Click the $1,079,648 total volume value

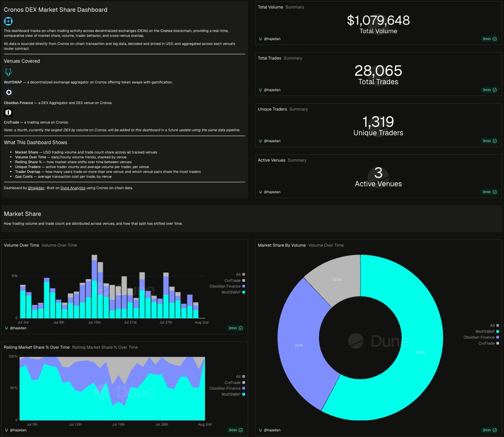(x=378, y=20)
